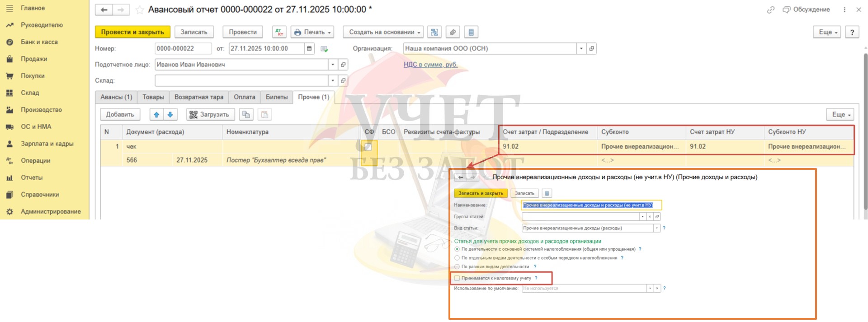Move the row up with the blue arrow

point(156,115)
